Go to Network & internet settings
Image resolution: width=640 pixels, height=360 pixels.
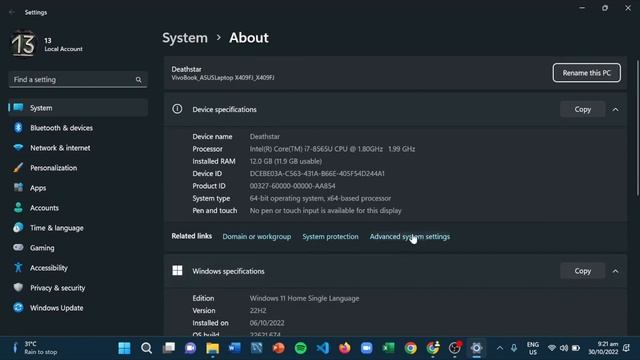78,148
